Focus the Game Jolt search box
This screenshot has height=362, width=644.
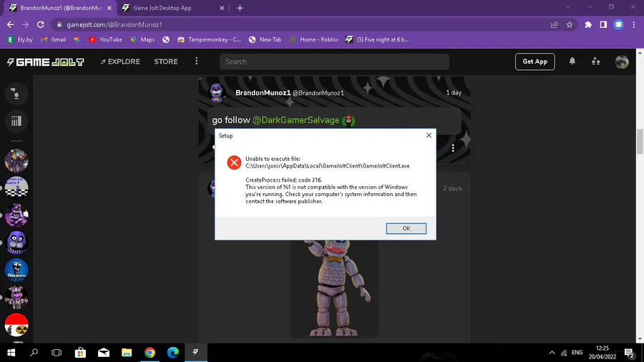[334, 62]
